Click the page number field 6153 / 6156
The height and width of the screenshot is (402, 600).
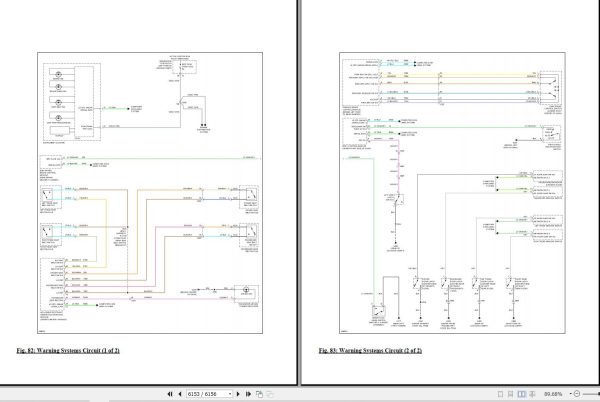coord(207,394)
